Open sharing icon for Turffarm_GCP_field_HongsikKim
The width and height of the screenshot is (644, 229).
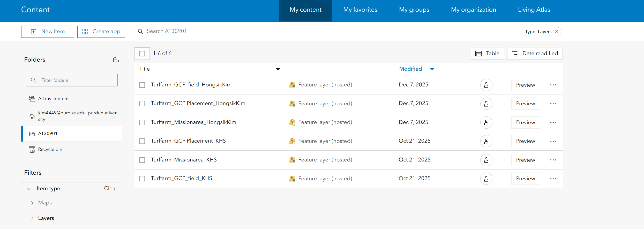[486, 85]
